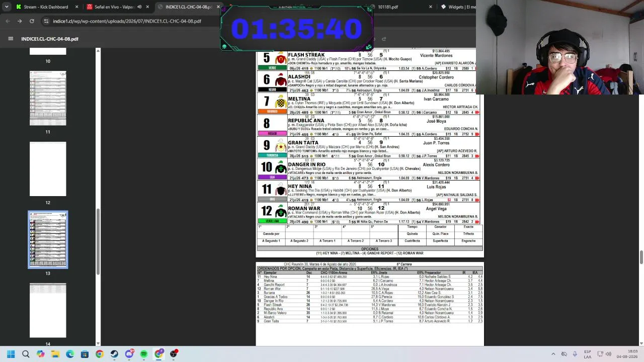The height and width of the screenshot is (362, 644).
Task: Show hidden system tray icons
Action: click(553, 354)
